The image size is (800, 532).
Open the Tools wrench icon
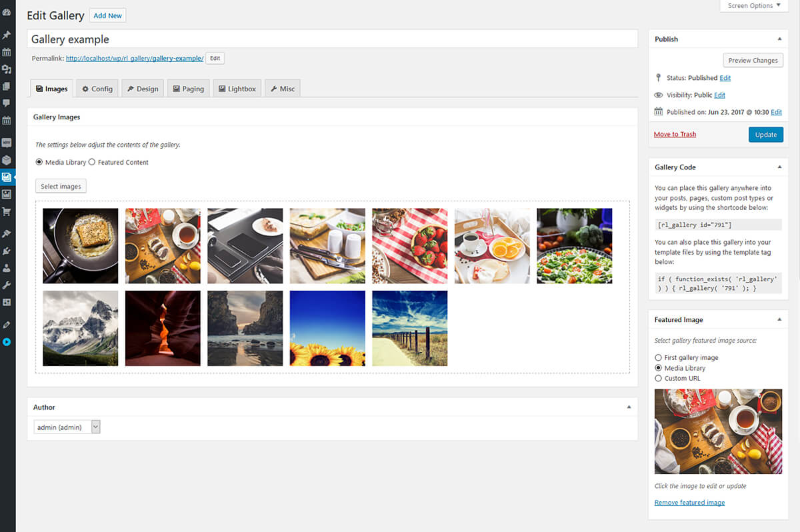(7, 285)
